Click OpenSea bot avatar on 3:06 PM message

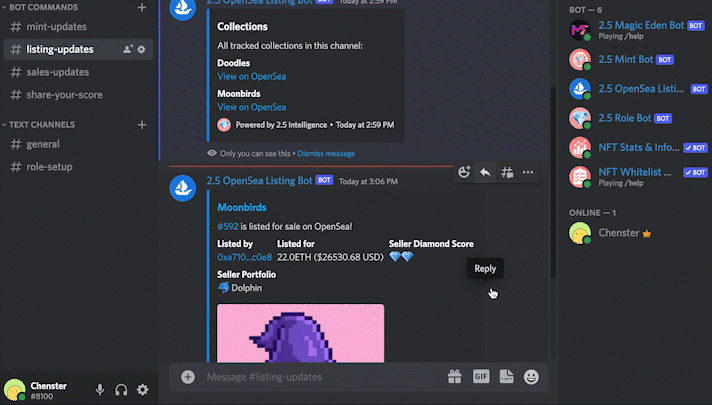183,188
